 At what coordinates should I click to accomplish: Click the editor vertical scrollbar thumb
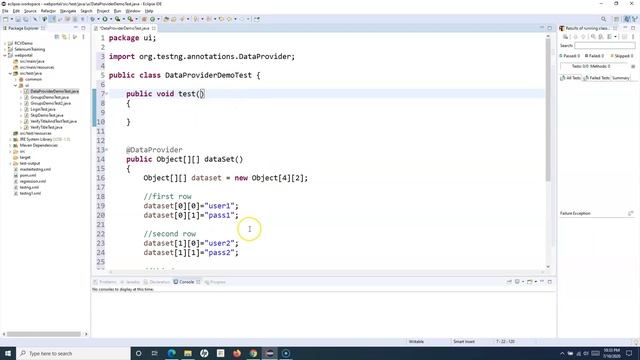click(x=548, y=110)
